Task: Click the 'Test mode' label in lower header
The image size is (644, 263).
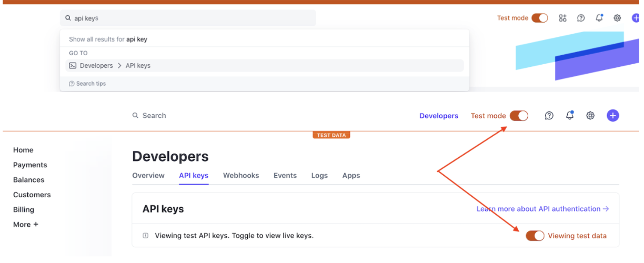Action: [488, 116]
